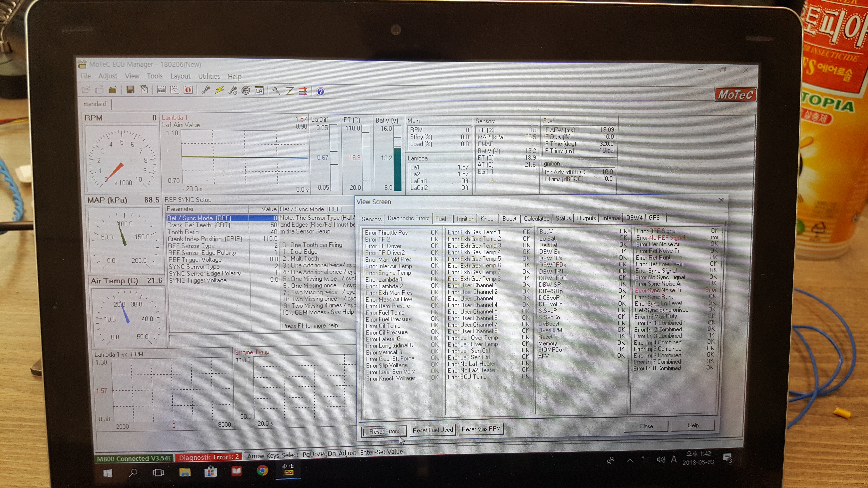Select the Crank Index Position (CRIP) row
The width and height of the screenshot is (868, 488).
click(x=222, y=239)
